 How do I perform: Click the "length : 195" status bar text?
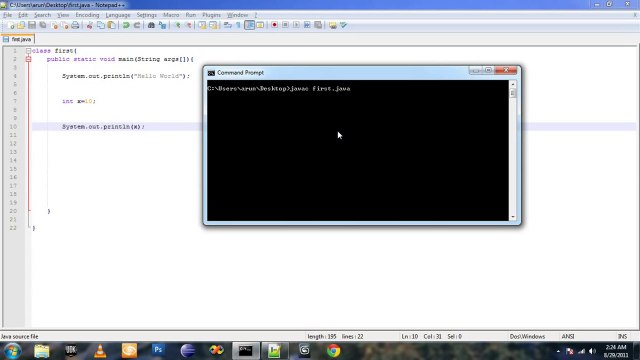click(322, 336)
